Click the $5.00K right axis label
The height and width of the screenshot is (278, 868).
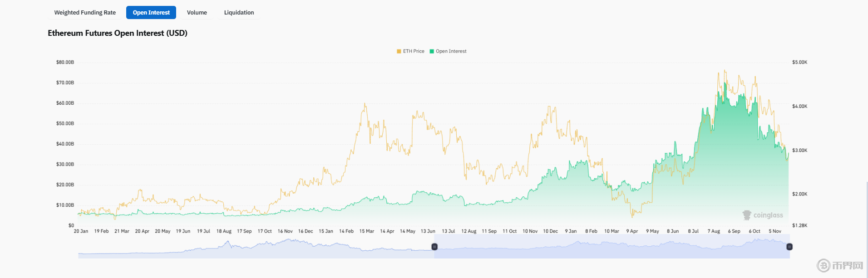pyautogui.click(x=799, y=62)
